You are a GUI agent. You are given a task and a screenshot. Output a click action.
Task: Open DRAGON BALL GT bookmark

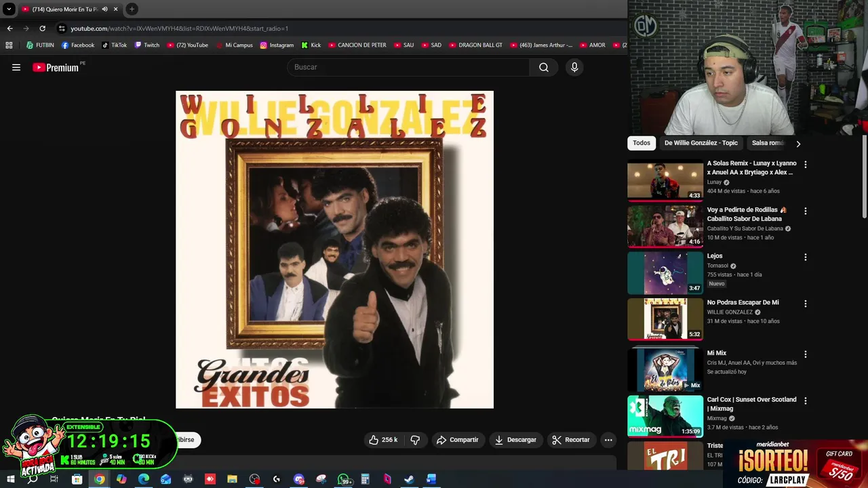pyautogui.click(x=475, y=45)
